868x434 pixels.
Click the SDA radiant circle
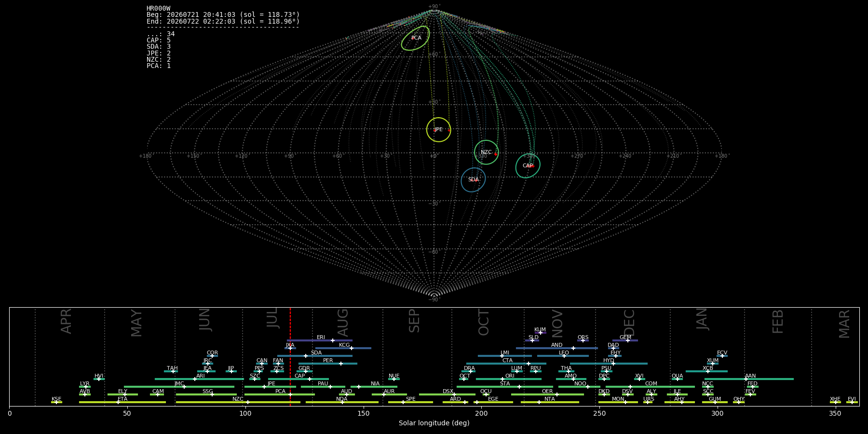point(473,180)
